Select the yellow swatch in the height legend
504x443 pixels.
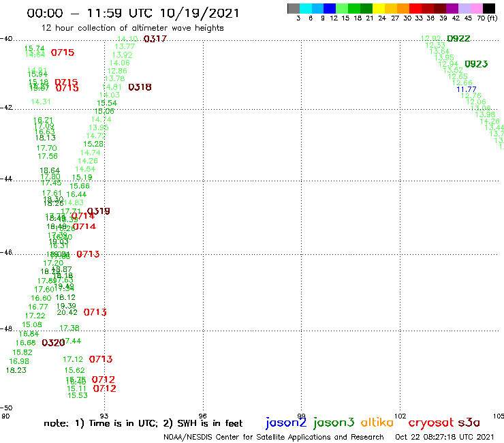[x=379, y=8]
